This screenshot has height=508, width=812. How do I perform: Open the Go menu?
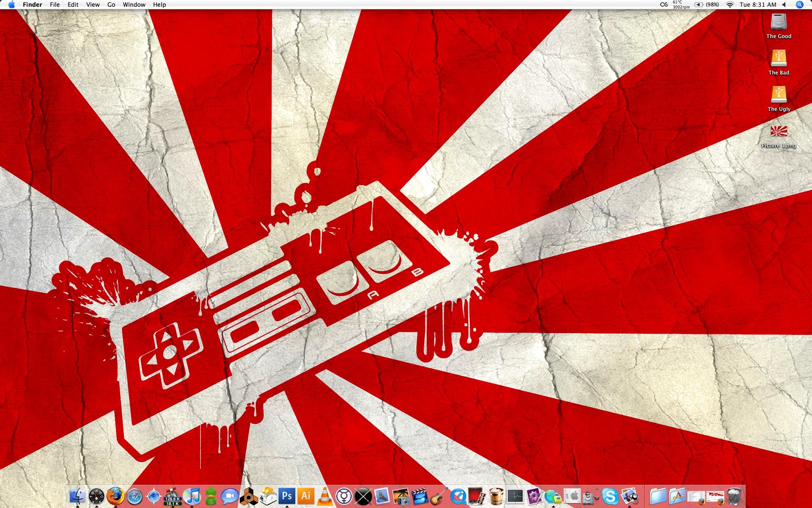(111, 5)
